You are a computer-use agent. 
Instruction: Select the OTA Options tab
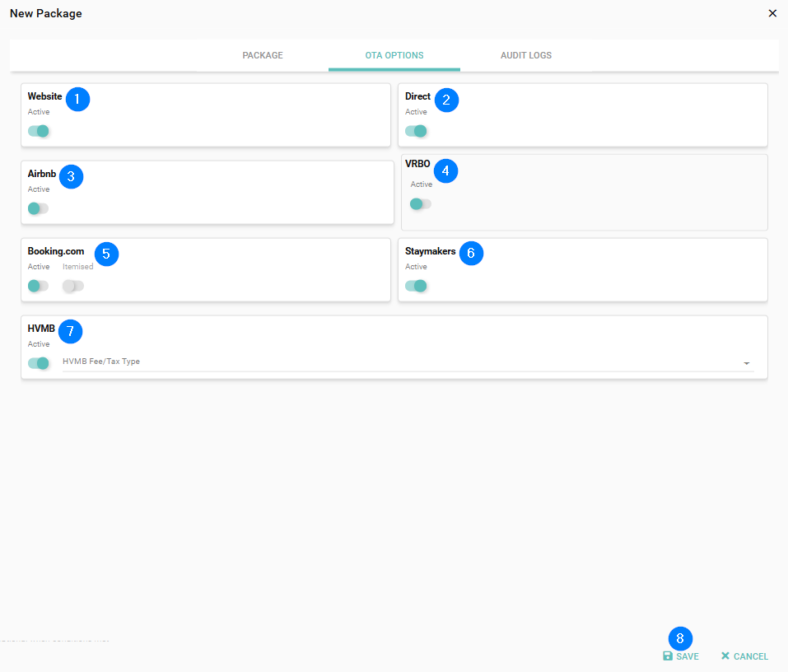click(394, 56)
